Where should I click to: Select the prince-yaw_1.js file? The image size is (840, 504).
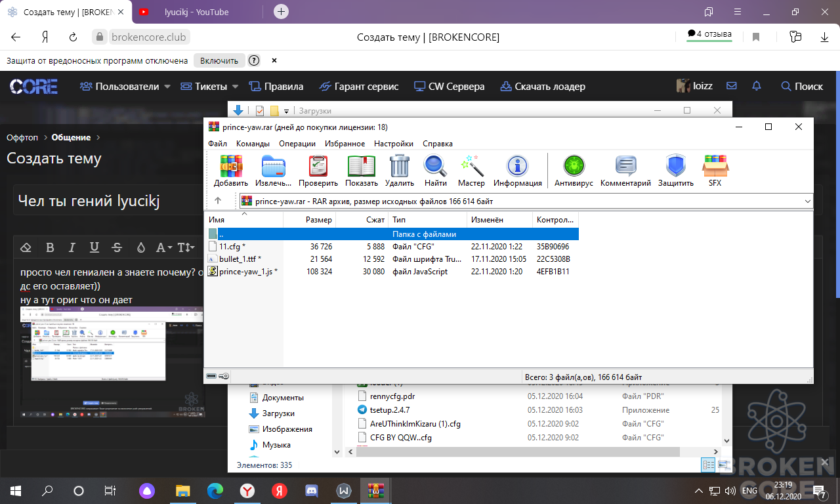click(392, 271)
